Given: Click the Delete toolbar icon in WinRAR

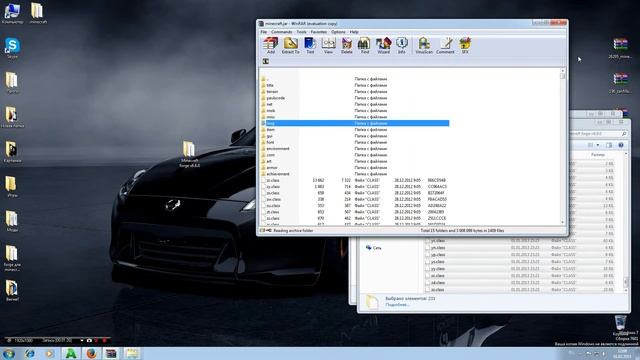Looking at the screenshot, I should click(347, 45).
